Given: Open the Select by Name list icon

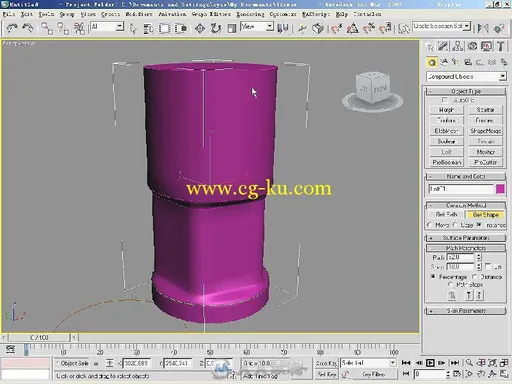Looking at the screenshot, I should tap(148, 29).
